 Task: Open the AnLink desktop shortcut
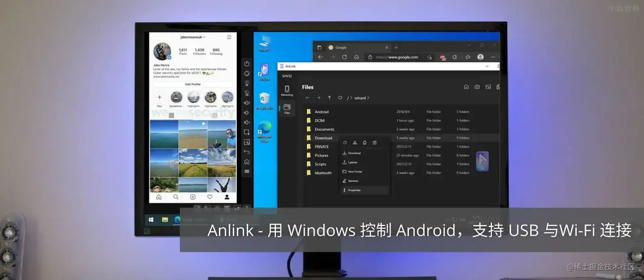point(264,72)
